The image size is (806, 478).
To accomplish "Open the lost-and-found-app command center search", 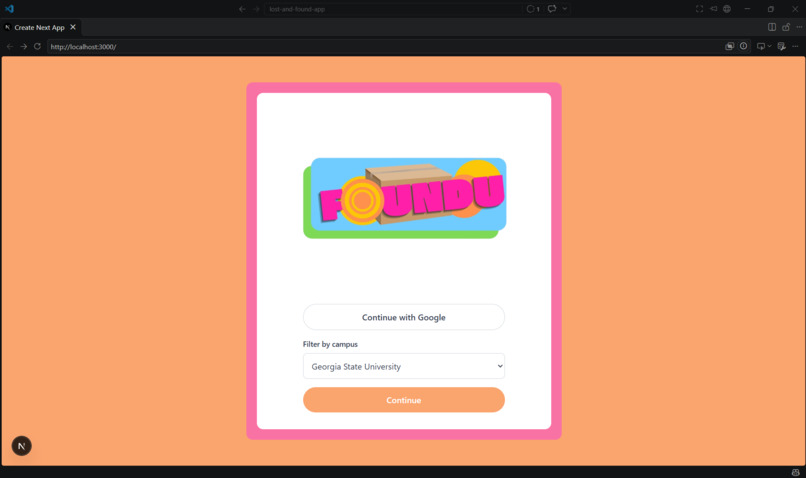I will pyautogui.click(x=393, y=9).
